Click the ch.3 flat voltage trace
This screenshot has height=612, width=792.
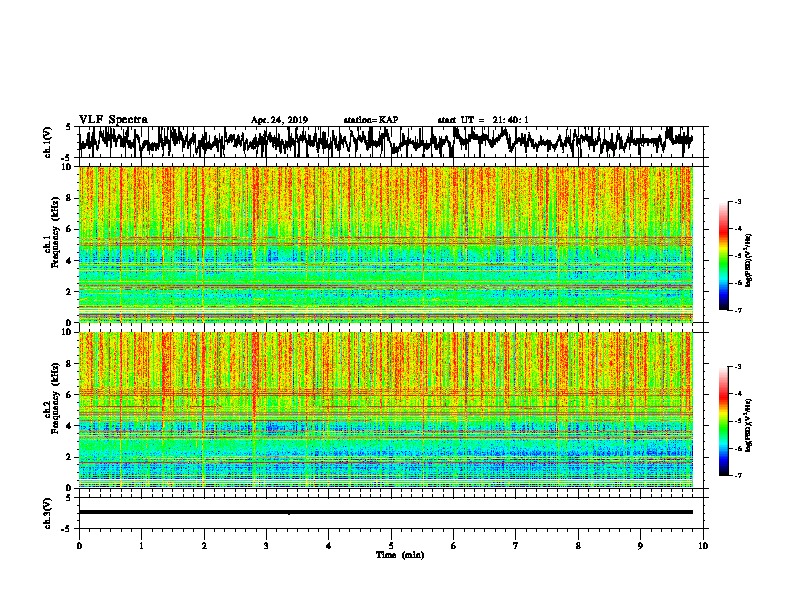385,512
